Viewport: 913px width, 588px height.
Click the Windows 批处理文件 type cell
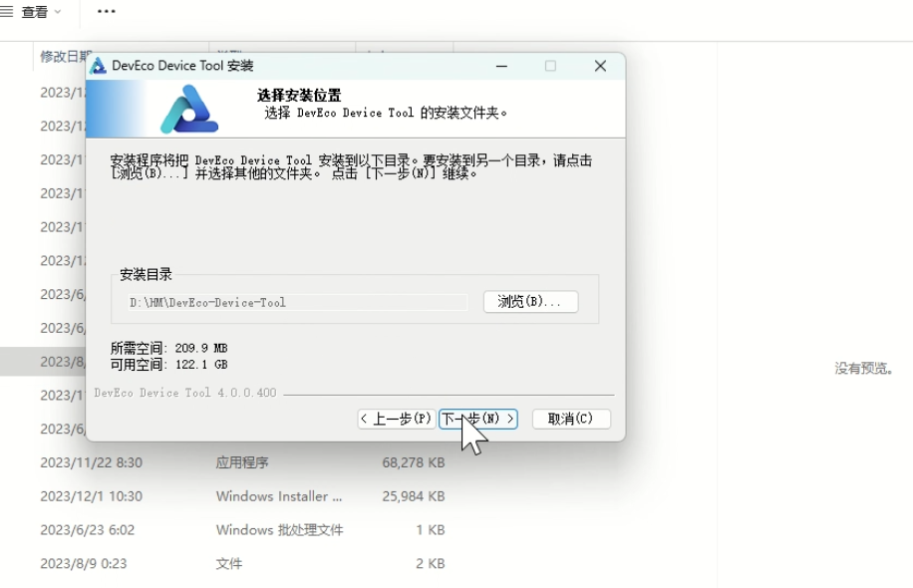(x=279, y=530)
